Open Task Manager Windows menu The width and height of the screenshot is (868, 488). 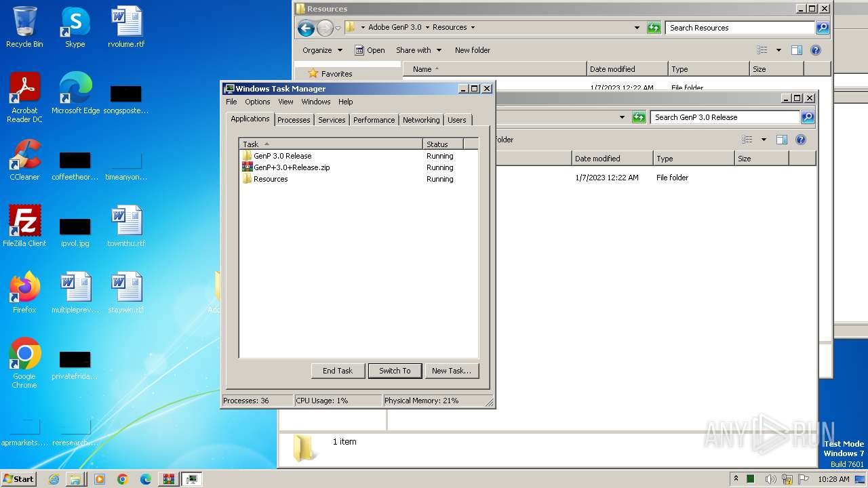coord(316,102)
